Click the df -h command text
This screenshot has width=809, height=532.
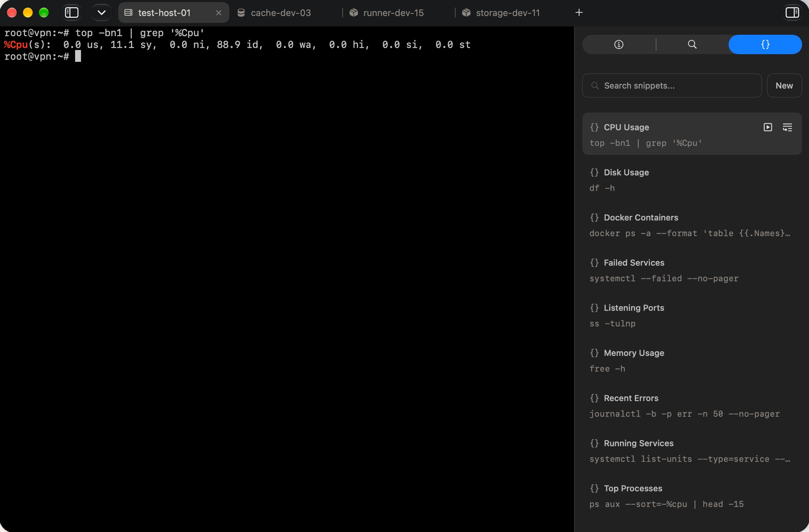(602, 188)
